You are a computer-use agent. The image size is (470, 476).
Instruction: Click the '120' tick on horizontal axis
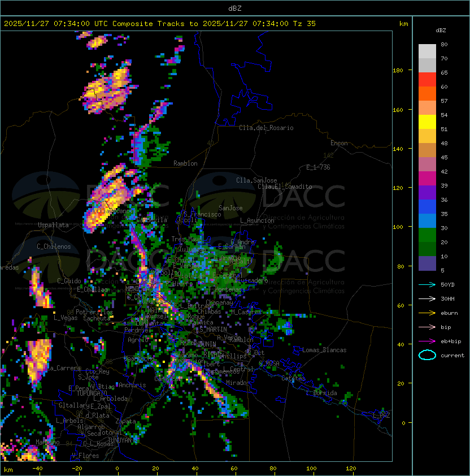[x=351, y=469]
